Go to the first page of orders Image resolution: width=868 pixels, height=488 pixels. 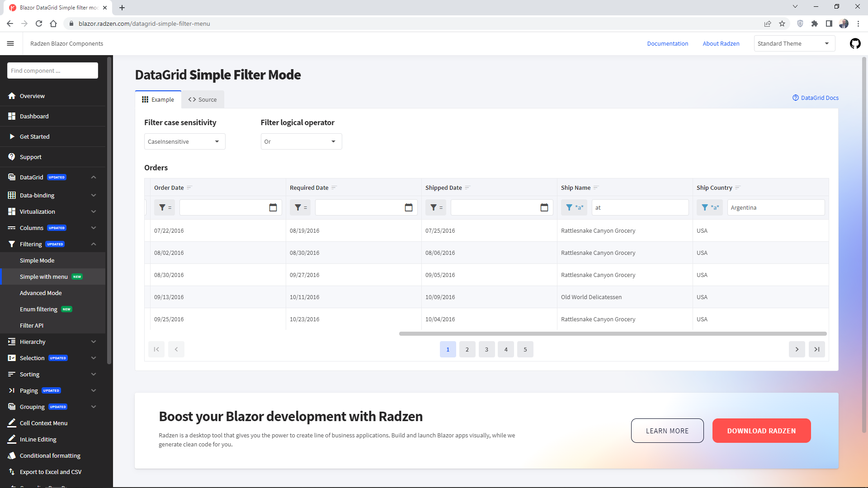click(156, 349)
